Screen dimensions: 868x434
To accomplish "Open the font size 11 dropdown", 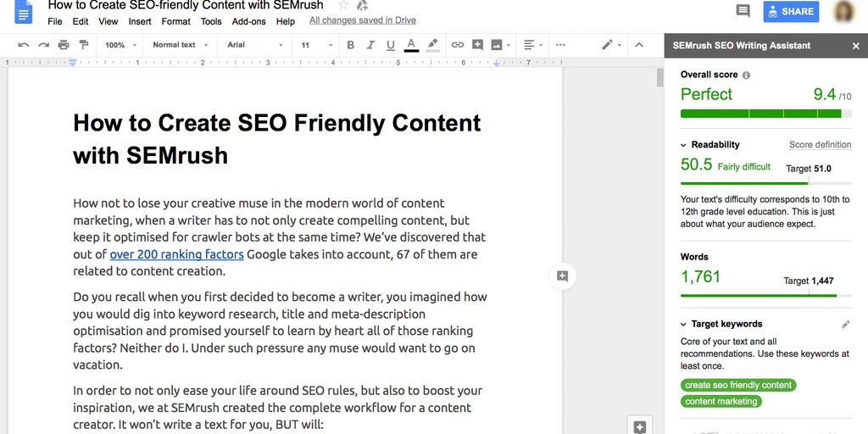I will point(317,45).
